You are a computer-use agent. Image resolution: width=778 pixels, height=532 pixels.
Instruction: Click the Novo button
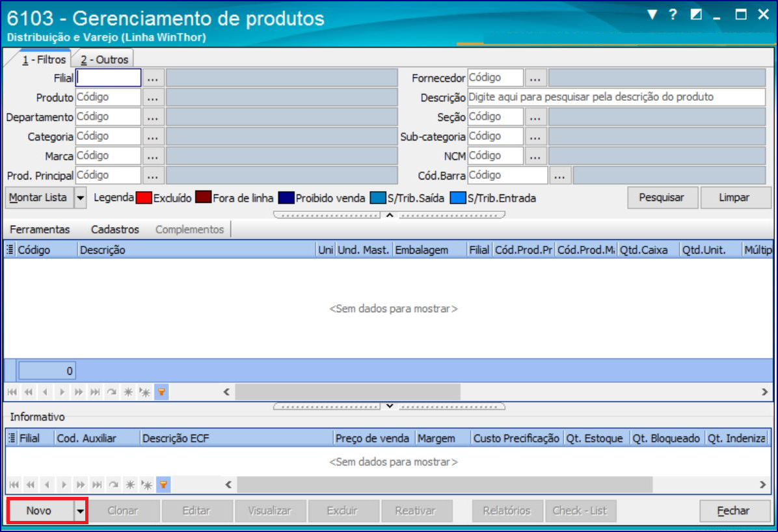(x=40, y=511)
